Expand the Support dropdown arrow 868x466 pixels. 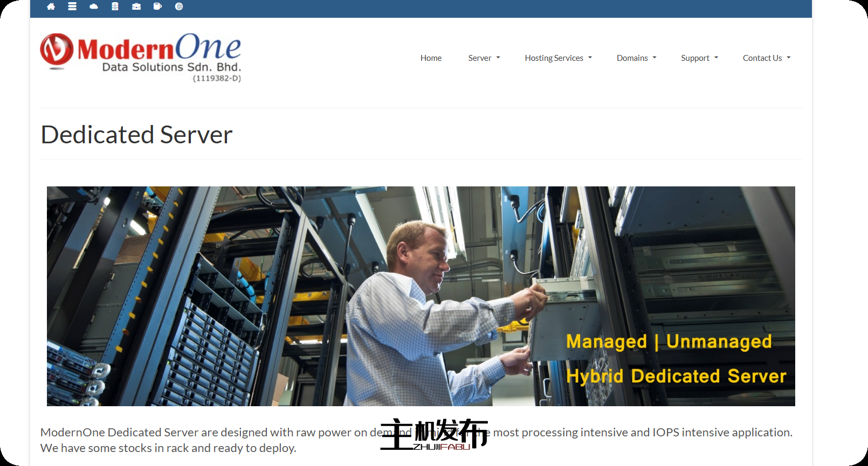(717, 58)
